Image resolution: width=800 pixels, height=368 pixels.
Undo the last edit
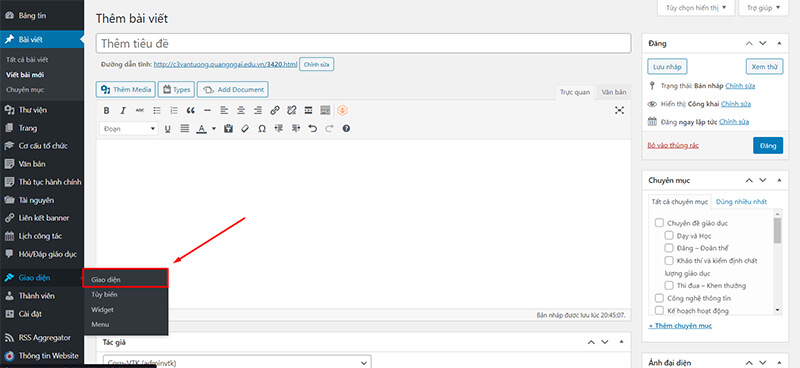pos(312,129)
